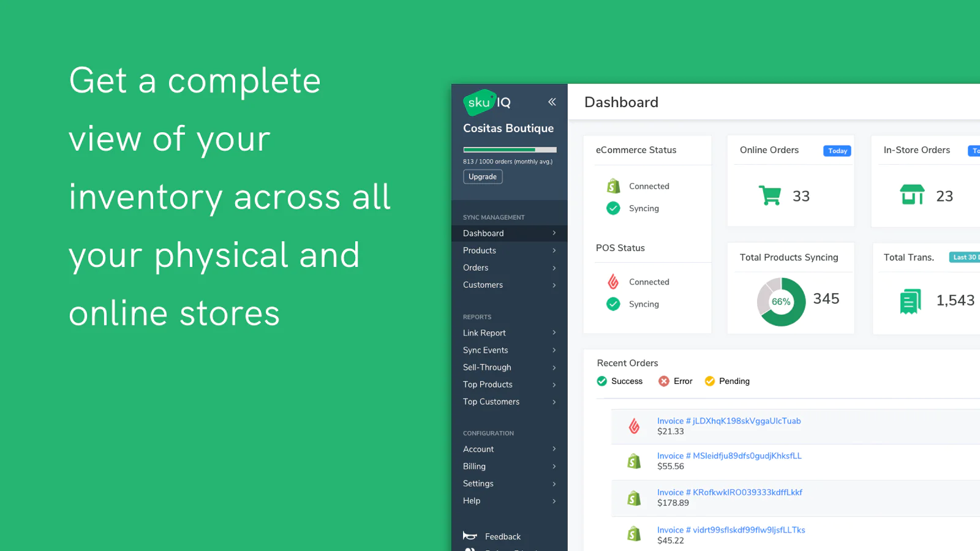Click the Shopify icon on the $178.89 invoice
This screenshot has height=551, width=980.
pos(634,498)
